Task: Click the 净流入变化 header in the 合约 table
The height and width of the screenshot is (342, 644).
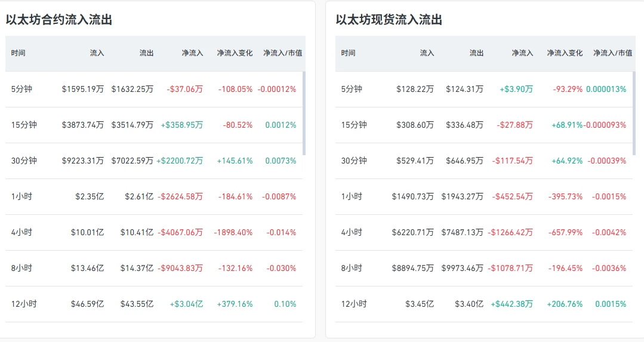Action: [x=235, y=53]
